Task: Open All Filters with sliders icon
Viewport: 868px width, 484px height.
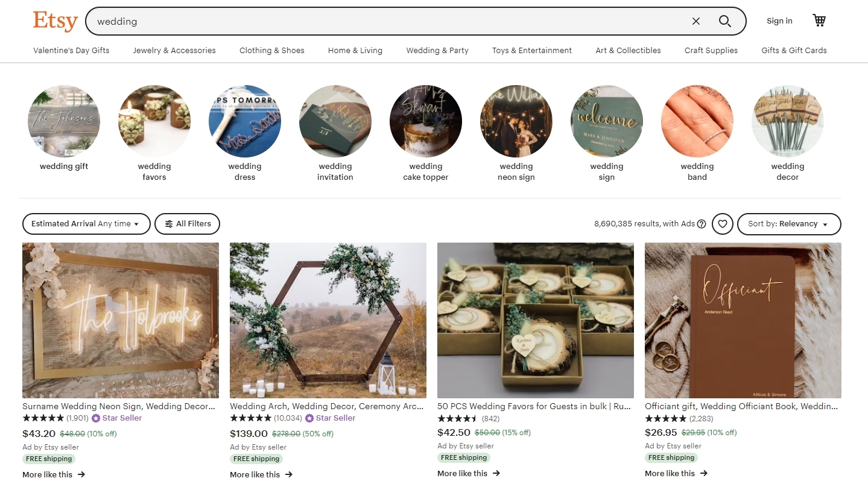Action: point(188,224)
